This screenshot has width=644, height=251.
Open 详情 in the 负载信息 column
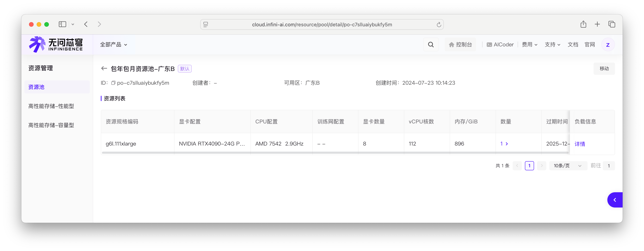coord(580,144)
